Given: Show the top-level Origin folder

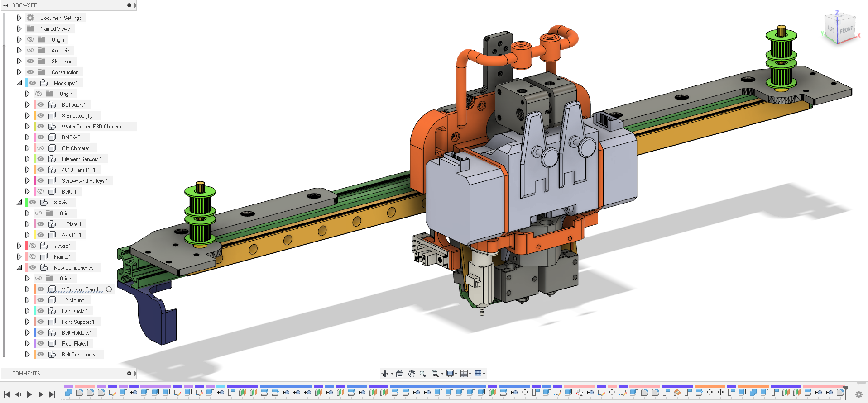Looking at the screenshot, I should pyautogui.click(x=30, y=39).
